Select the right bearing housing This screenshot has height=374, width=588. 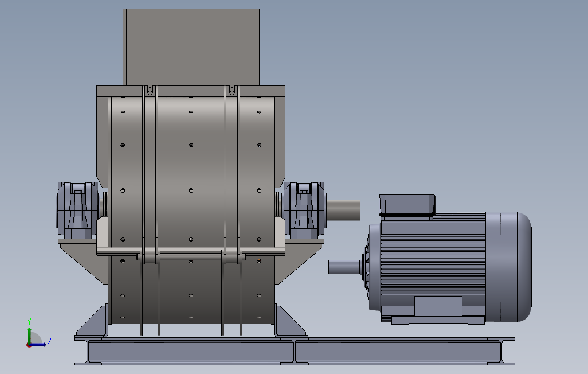[304, 211]
